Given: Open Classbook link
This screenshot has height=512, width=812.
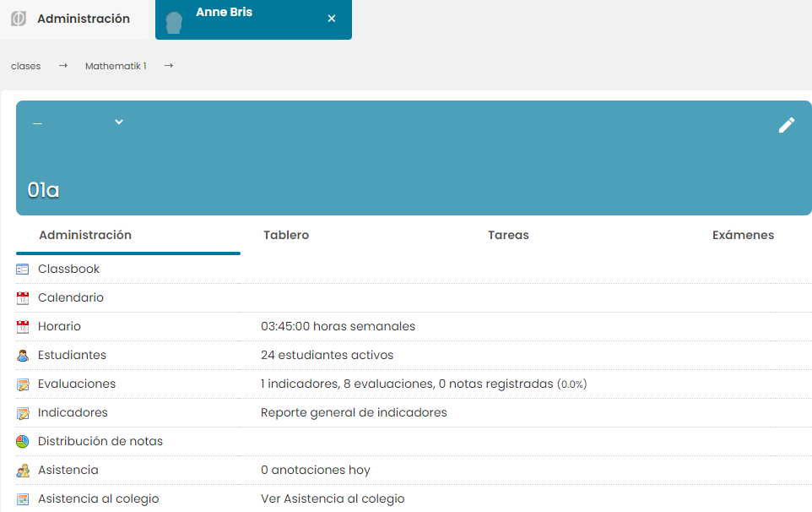Looking at the screenshot, I should coord(68,269).
